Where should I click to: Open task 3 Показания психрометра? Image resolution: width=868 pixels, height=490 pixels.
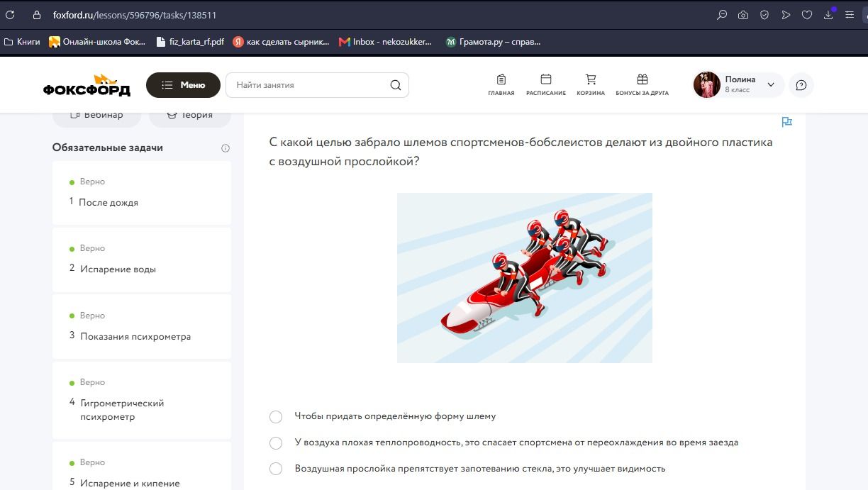pyautogui.click(x=142, y=326)
